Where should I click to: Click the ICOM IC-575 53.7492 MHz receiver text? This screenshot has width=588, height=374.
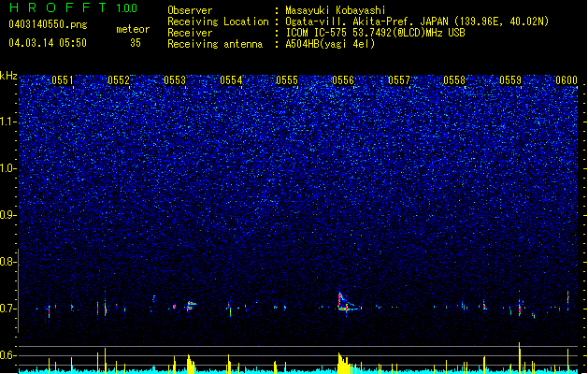click(375, 33)
